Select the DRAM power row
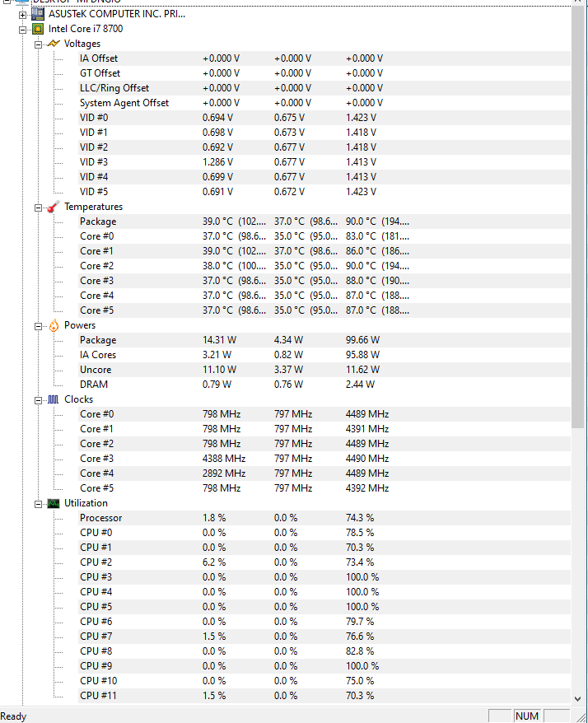The height and width of the screenshot is (723, 588). click(x=324, y=384)
